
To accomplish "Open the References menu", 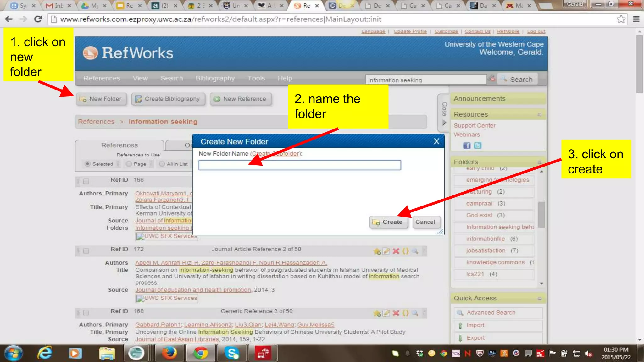I will [x=102, y=78].
